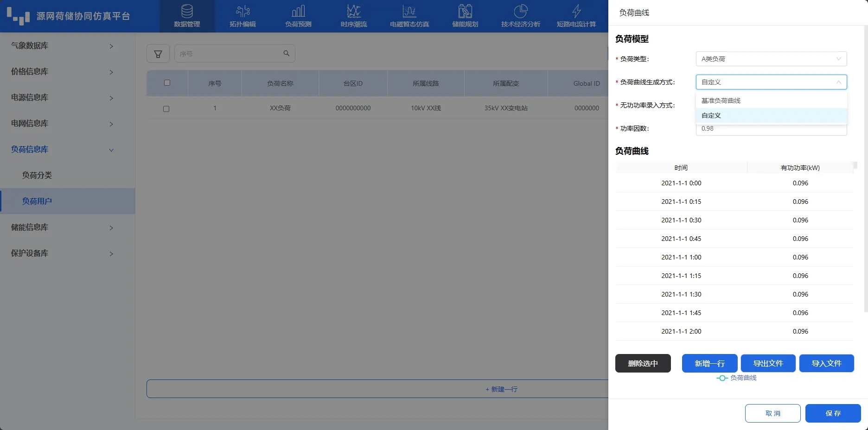This screenshot has width=868, height=430.
Task: Click the 新增一行 button
Action: pos(709,363)
